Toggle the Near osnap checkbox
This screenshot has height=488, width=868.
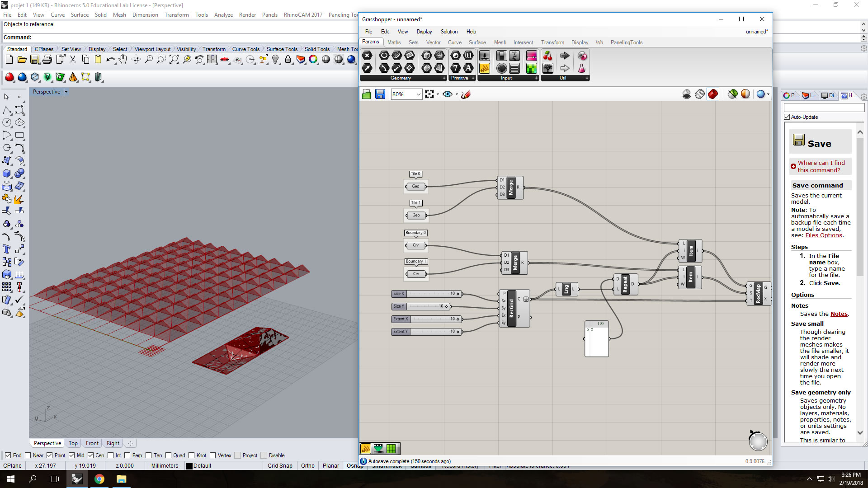(x=28, y=455)
